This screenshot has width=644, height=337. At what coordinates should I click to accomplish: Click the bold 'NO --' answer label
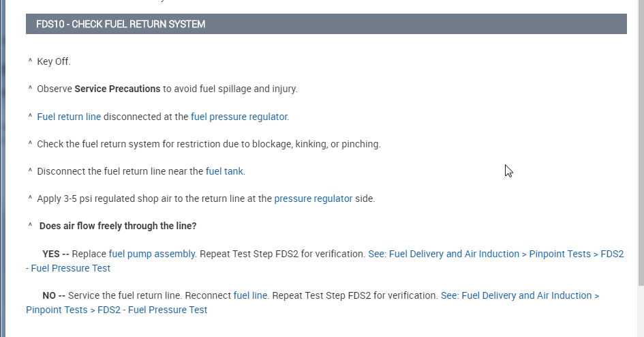(x=53, y=295)
